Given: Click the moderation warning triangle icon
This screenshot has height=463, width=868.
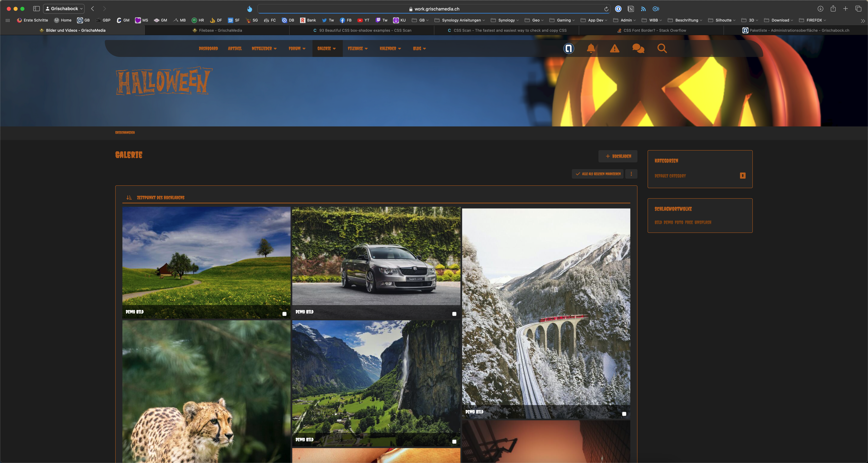Looking at the screenshot, I should click(x=615, y=48).
